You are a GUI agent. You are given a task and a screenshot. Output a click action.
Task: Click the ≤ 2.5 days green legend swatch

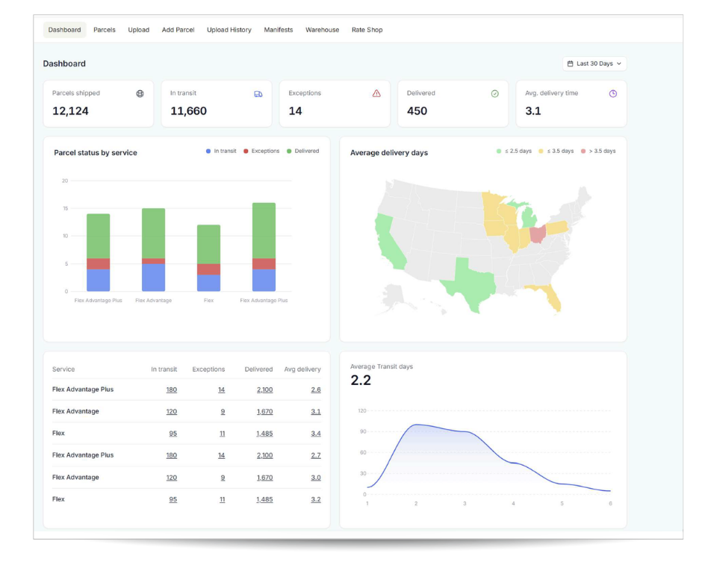500,151
